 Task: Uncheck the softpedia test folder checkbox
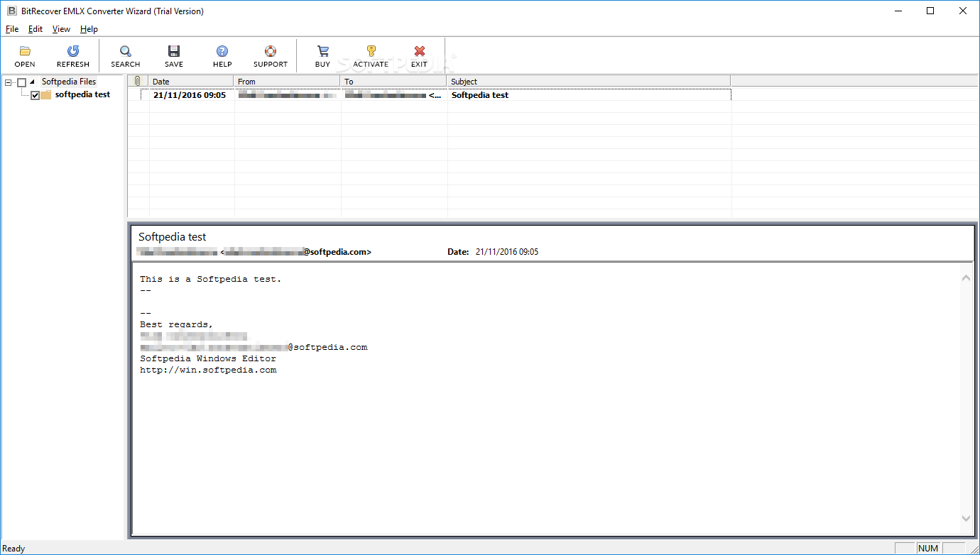(35, 95)
